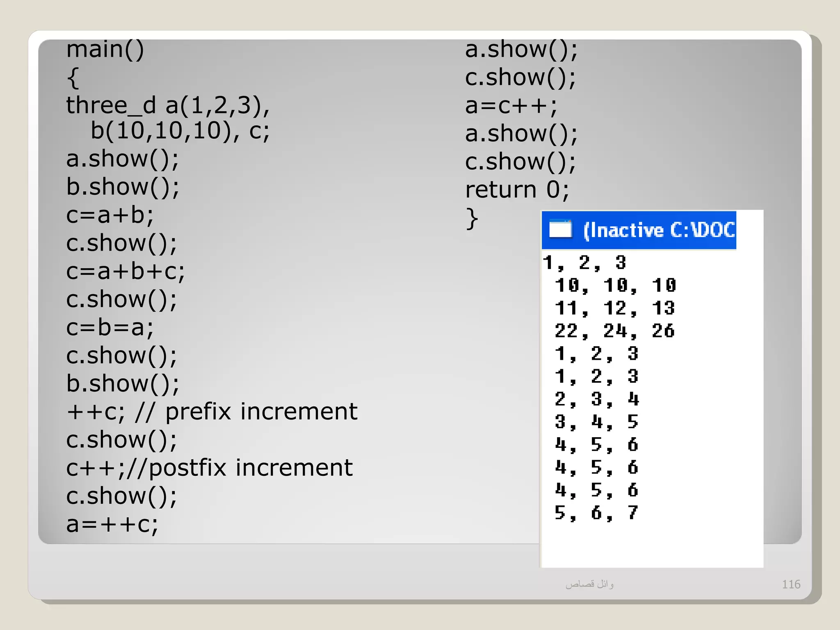840x630 pixels.
Task: Click the 'return 0;' line
Action: coord(517,190)
